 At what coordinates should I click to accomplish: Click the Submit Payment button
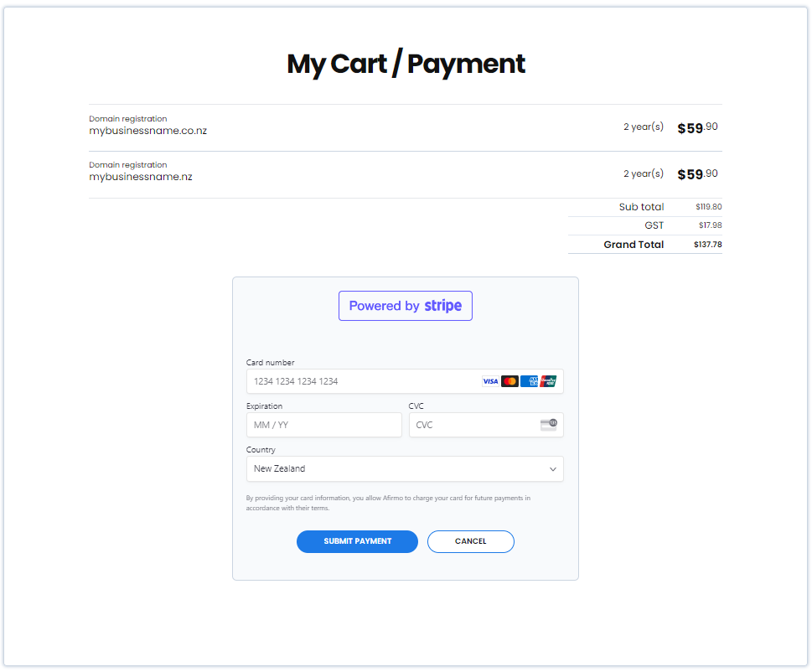(x=357, y=541)
